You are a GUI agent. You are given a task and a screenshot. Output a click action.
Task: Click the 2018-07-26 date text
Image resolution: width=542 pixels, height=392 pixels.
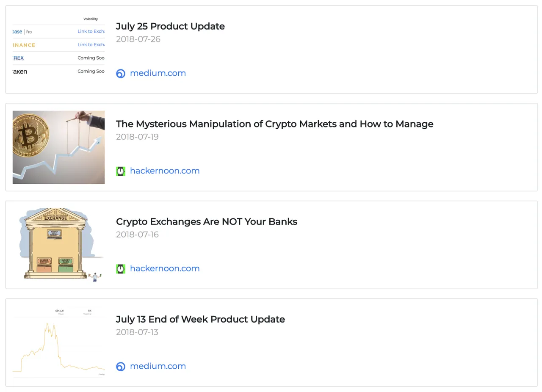(138, 39)
